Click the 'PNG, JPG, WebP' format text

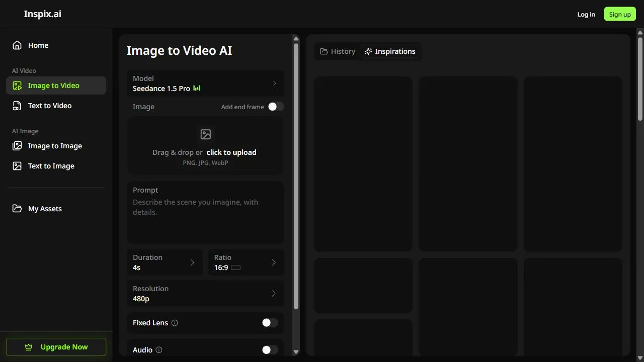(205, 163)
